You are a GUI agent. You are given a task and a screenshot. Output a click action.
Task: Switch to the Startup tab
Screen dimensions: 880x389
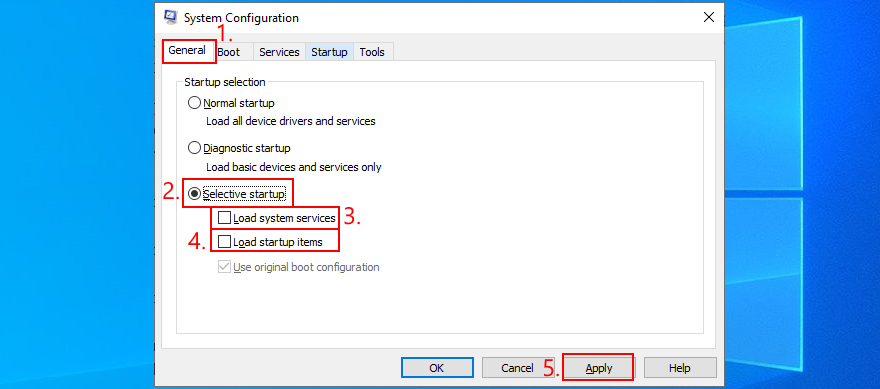(x=329, y=52)
